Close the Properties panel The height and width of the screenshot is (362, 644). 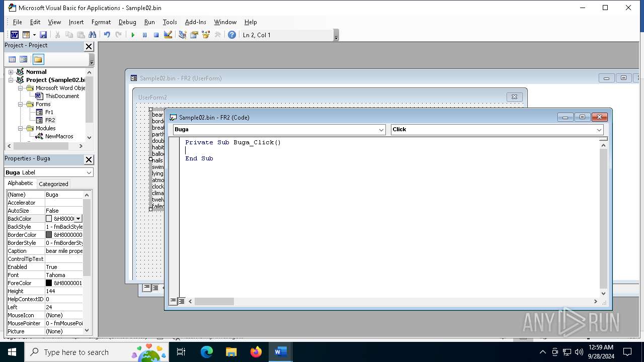(89, 159)
